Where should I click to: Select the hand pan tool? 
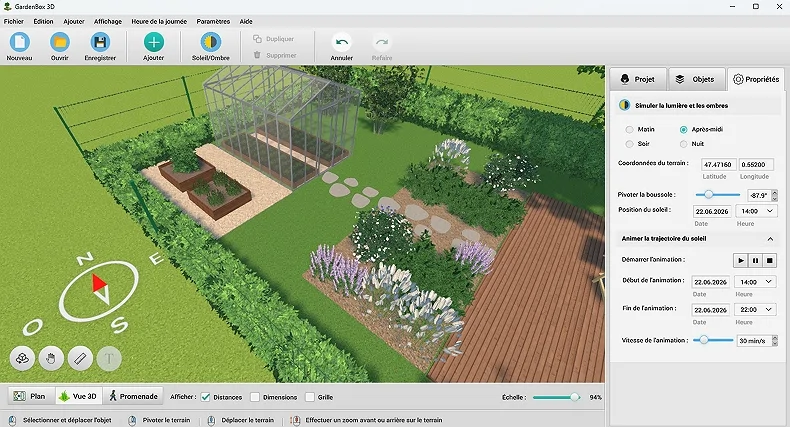(51, 359)
